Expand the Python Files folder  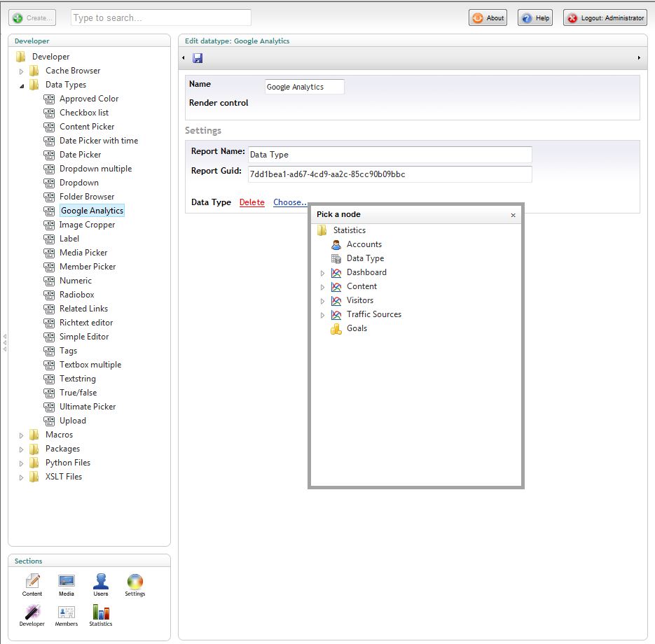click(21, 463)
